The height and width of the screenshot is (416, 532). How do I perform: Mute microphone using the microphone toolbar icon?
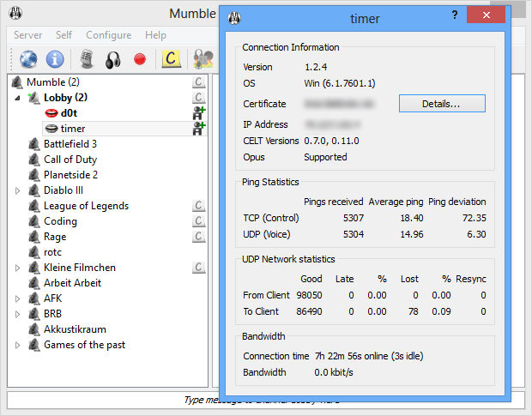point(87,59)
